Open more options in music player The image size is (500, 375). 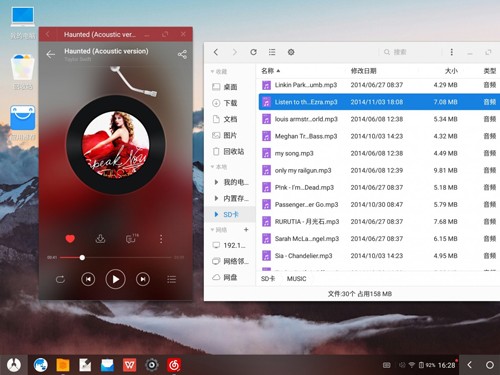click(161, 239)
